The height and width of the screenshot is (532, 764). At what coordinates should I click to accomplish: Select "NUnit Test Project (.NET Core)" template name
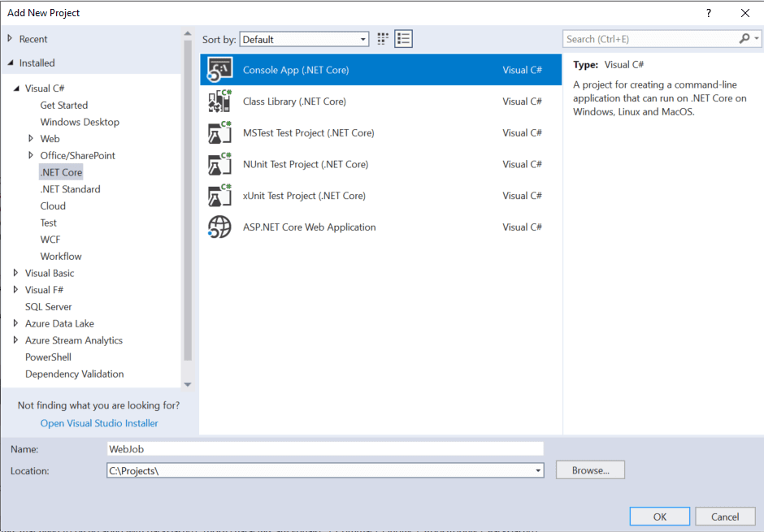pos(306,165)
